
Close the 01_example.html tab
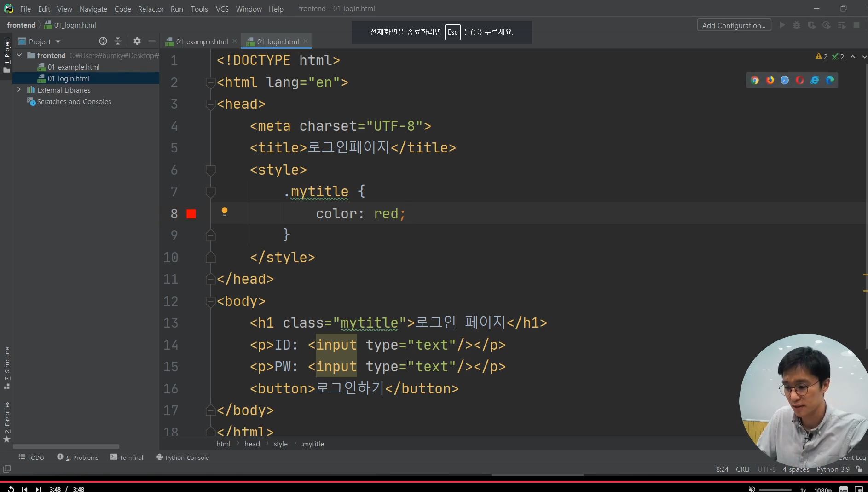pyautogui.click(x=235, y=41)
